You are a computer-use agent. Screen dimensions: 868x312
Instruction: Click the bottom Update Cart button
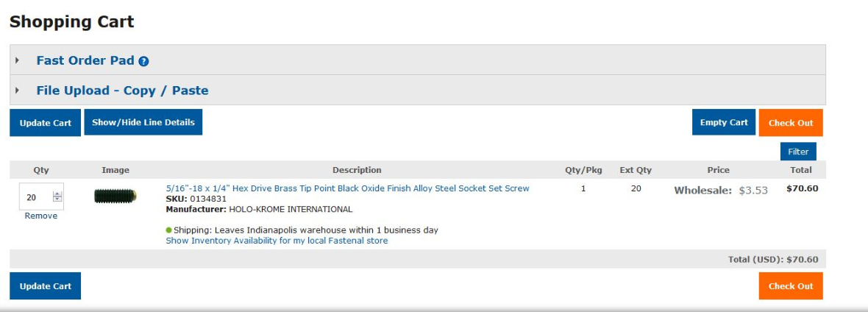pos(46,286)
